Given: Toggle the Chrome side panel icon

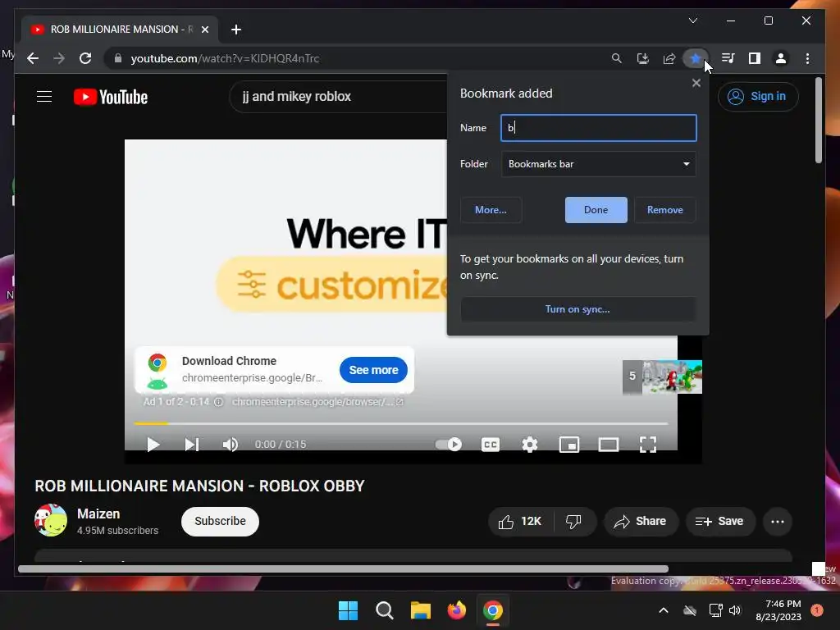Looking at the screenshot, I should coord(755,58).
